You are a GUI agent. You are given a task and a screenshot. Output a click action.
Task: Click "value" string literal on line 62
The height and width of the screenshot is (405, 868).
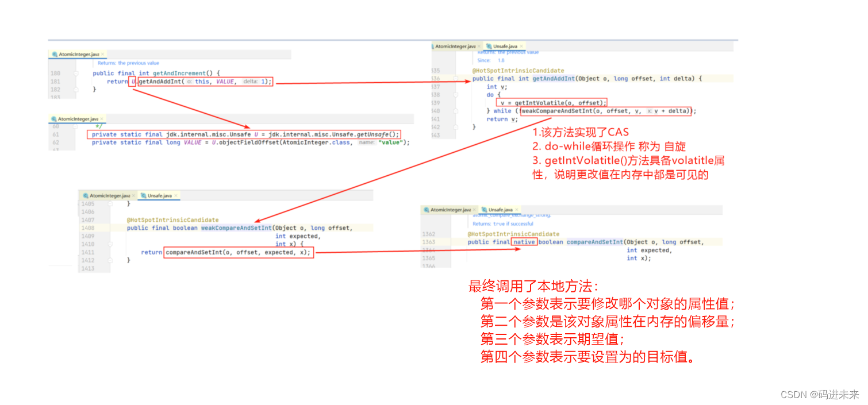click(390, 142)
